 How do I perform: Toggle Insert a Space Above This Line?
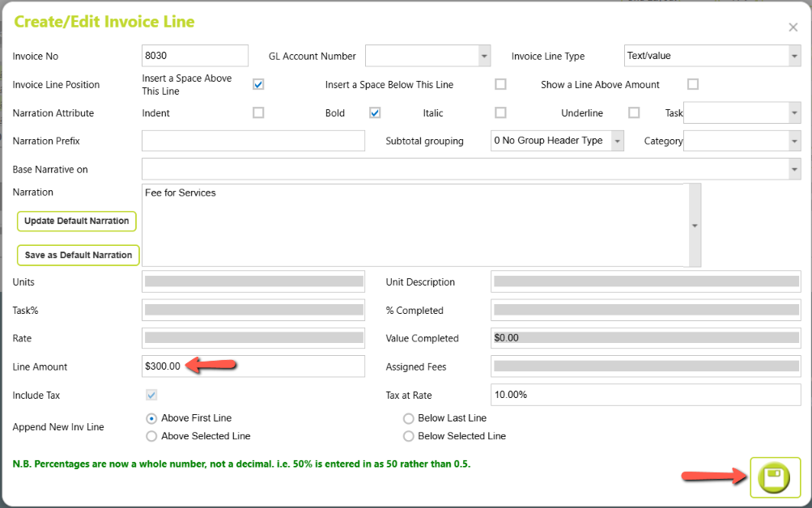[258, 84]
